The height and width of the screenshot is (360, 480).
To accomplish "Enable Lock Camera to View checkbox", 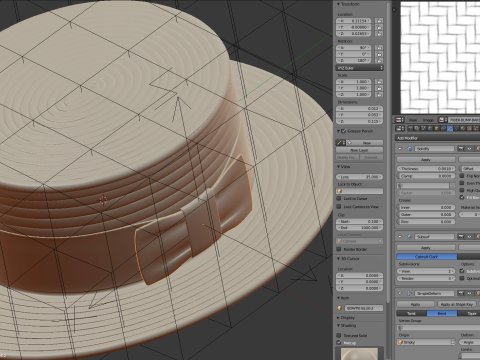I will pos(339,207).
